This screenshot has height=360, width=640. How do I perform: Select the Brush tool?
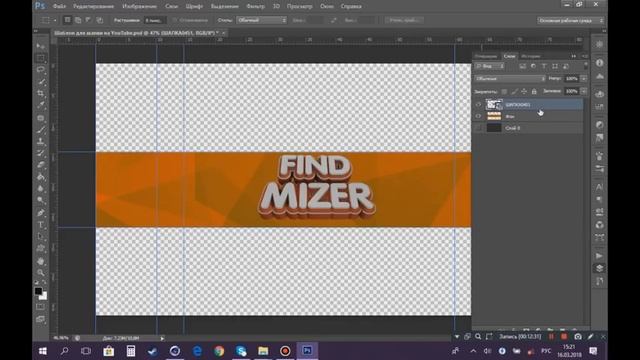40,130
